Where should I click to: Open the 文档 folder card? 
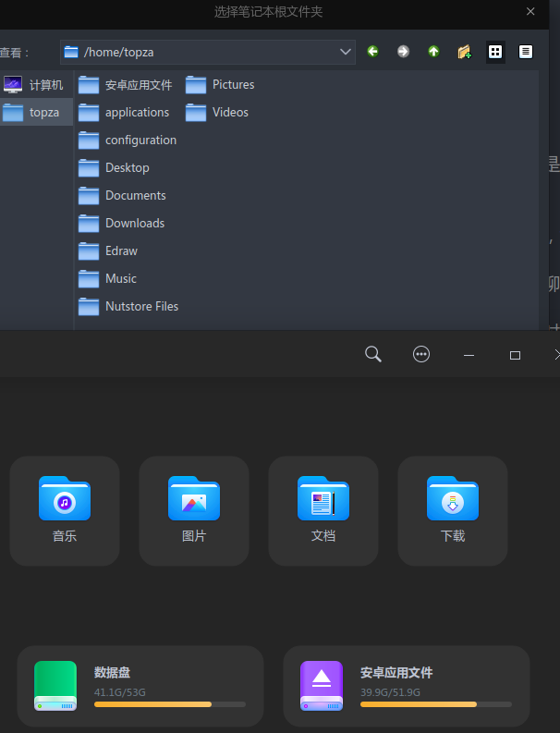coord(323,511)
